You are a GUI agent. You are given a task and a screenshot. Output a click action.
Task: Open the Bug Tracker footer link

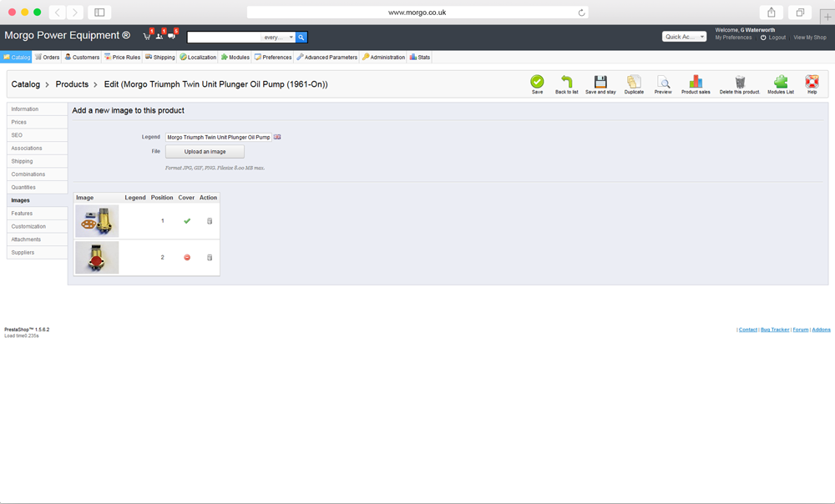pos(775,330)
